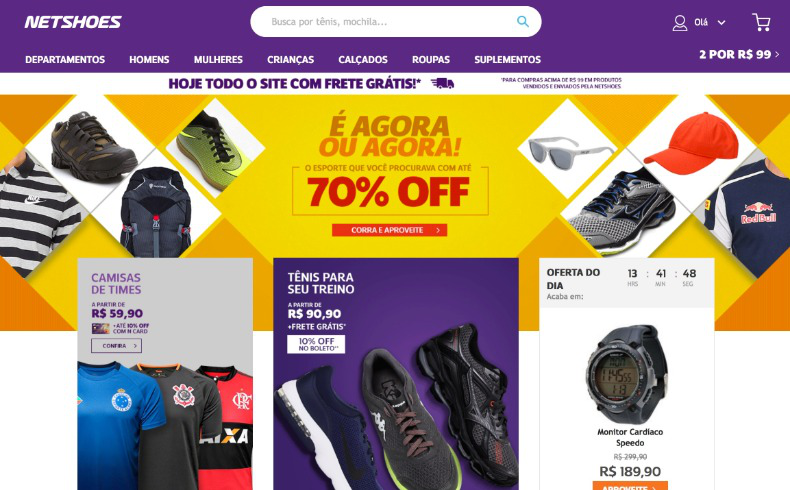Click the Netshoes logo
The height and width of the screenshot is (490, 790).
click(73, 22)
